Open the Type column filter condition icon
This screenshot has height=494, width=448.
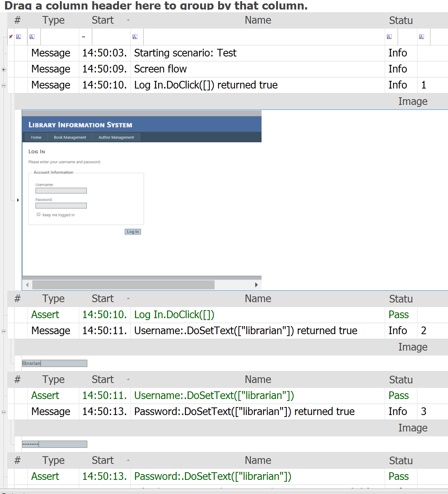pyautogui.click(x=32, y=37)
